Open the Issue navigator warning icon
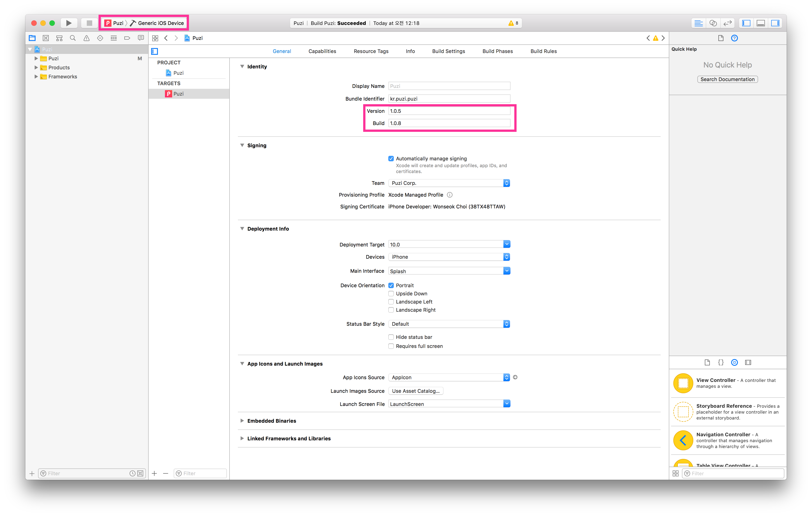 point(86,38)
